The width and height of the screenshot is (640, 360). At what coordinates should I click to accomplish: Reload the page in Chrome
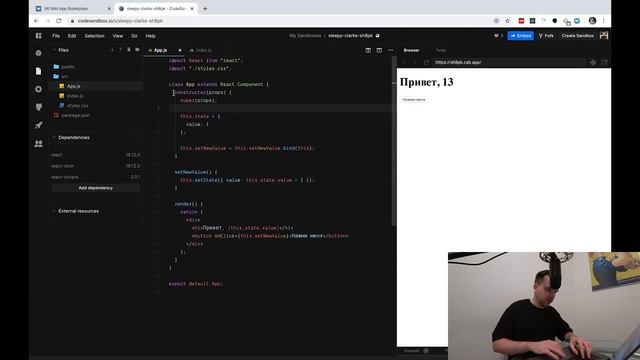[x=59, y=21]
